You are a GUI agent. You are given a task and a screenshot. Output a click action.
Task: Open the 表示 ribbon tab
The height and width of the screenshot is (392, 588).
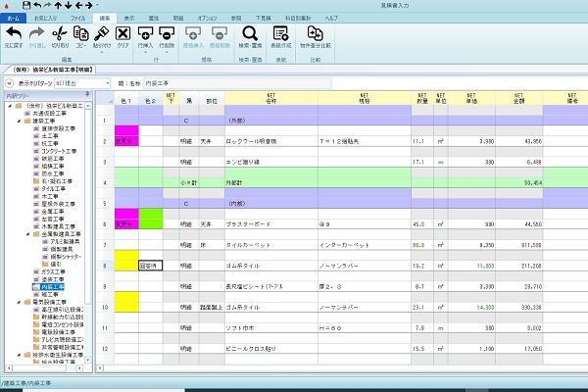point(129,18)
